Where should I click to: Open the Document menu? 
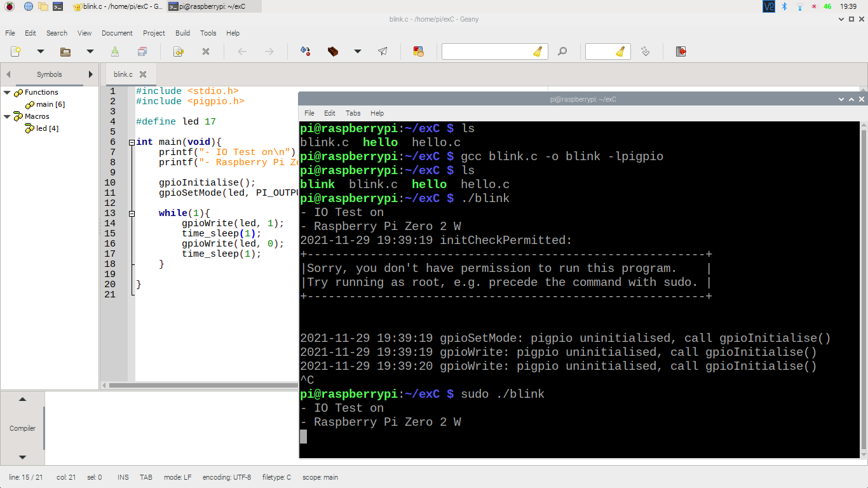pos(117,33)
